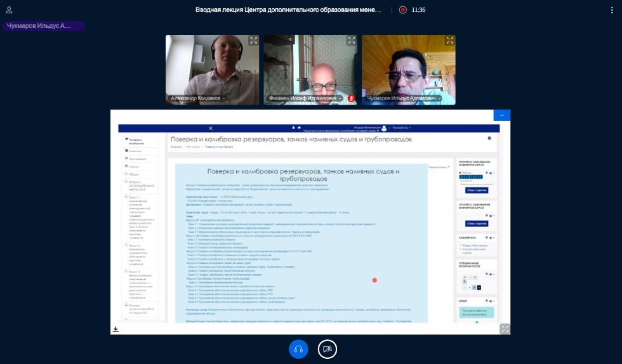The image size is (622, 364).
Task: Click the meeting title 'Вводная лекция Центра'
Action: [x=288, y=10]
